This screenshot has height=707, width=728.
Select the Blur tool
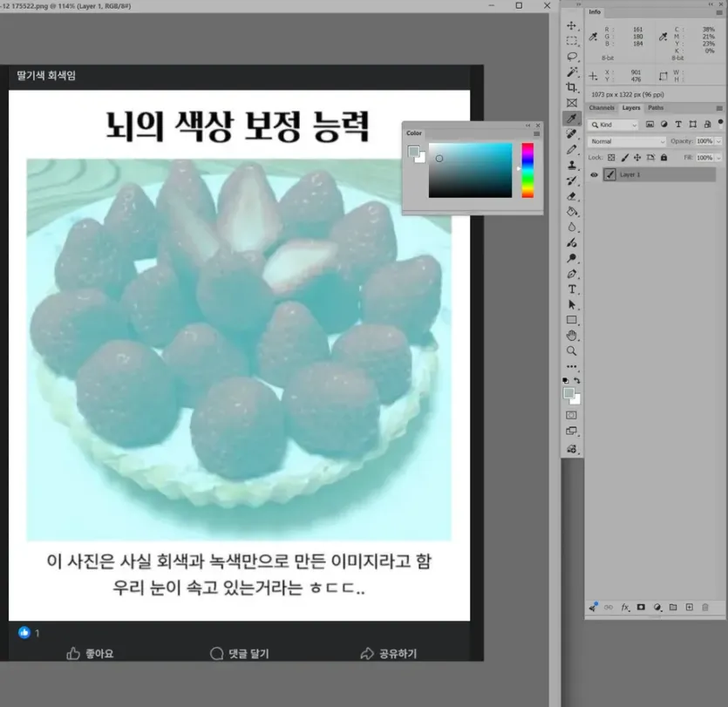pos(572,227)
